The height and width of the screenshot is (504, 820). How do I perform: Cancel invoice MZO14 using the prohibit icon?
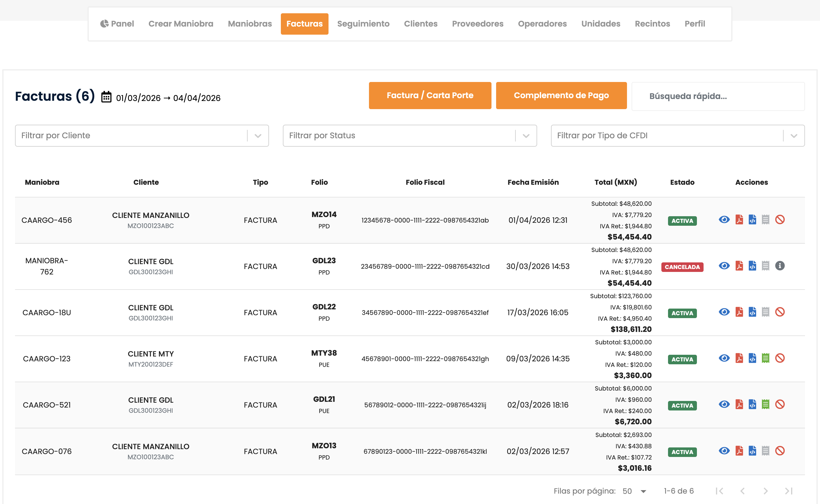(x=780, y=220)
